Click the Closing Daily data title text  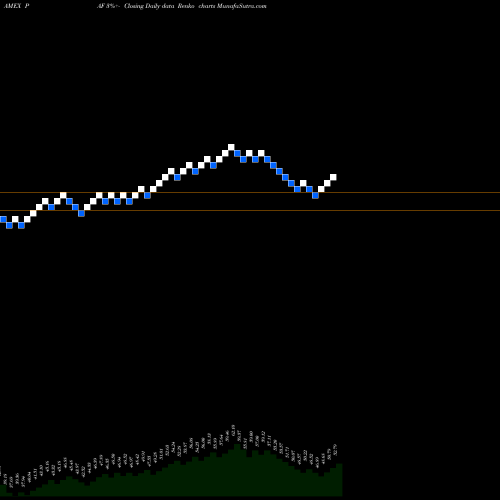pos(149,6)
